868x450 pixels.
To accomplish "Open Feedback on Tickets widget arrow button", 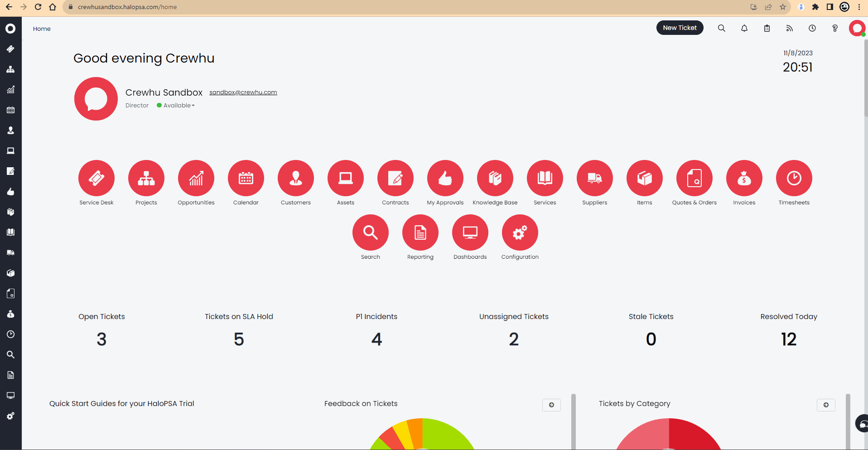I will click(x=551, y=405).
